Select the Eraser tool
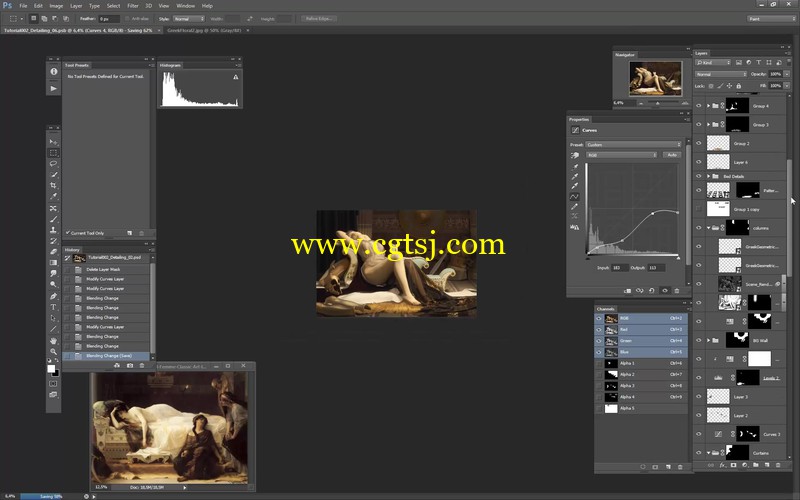This screenshot has height=500, width=800. 53,252
